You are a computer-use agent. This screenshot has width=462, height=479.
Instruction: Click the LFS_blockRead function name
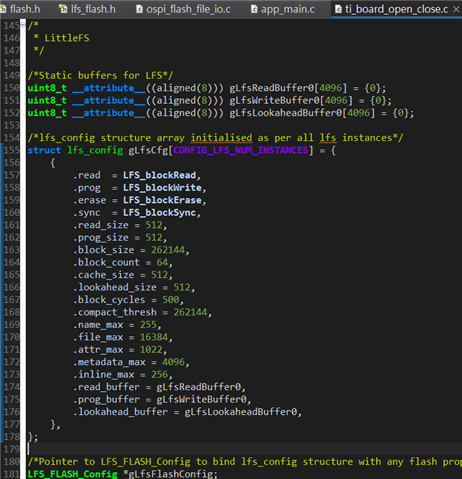159,175
